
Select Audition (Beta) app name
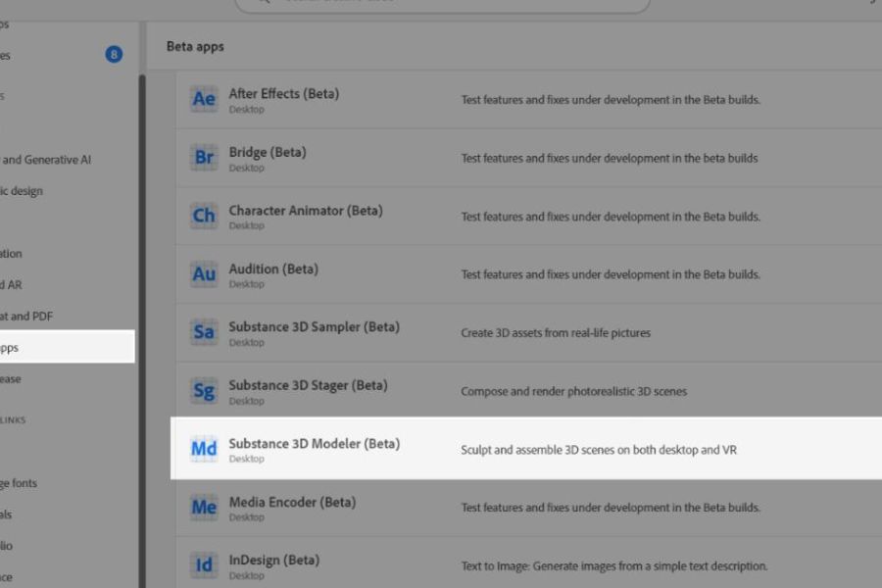point(273,269)
